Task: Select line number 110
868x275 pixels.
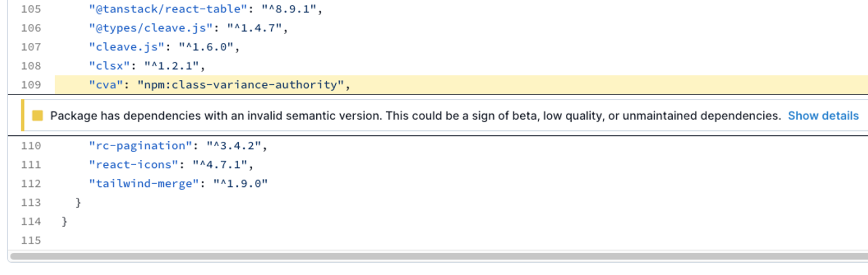Action: [x=31, y=146]
